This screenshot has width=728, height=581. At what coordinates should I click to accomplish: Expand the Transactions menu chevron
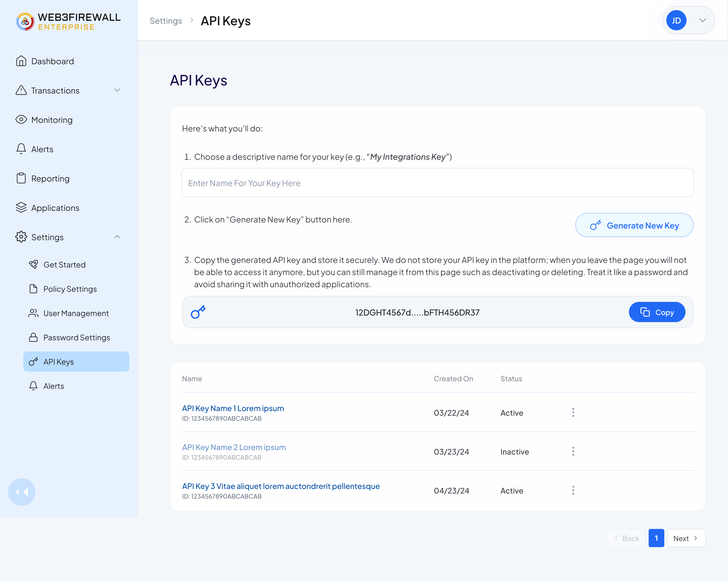pos(117,90)
